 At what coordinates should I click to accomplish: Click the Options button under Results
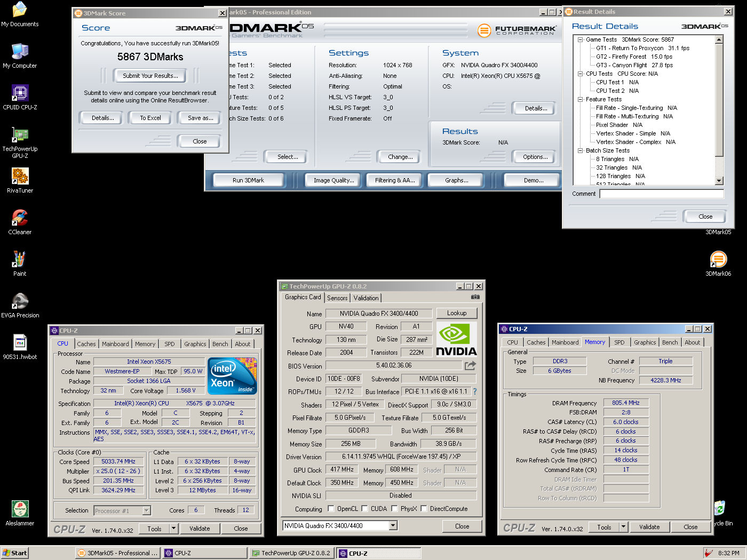[535, 157]
